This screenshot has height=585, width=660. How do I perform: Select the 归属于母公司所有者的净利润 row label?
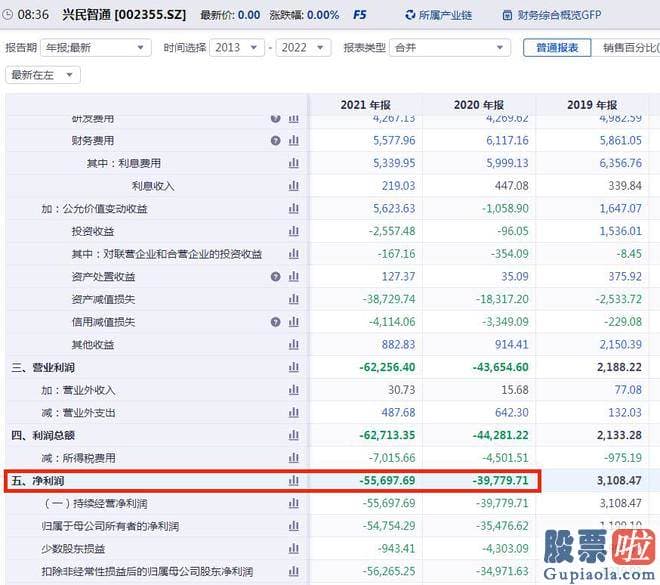click(x=110, y=526)
